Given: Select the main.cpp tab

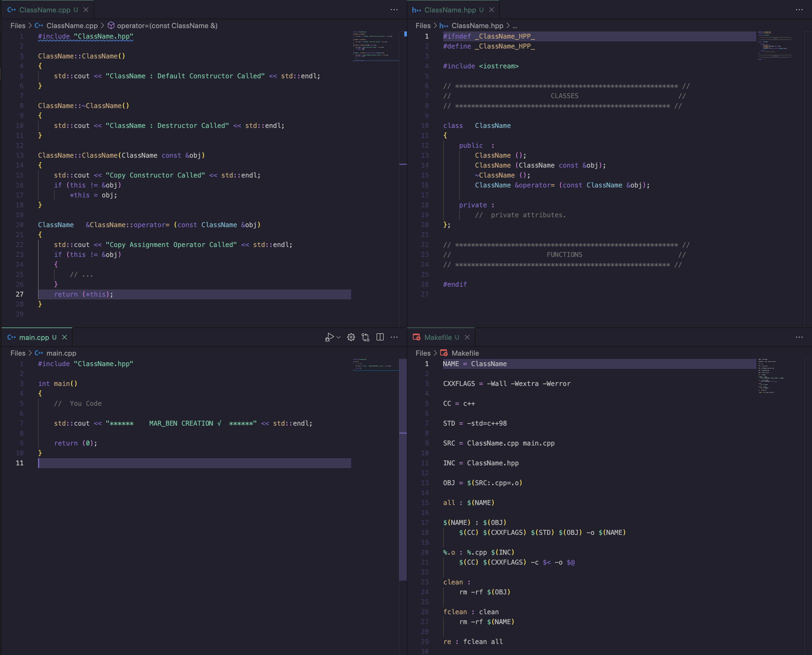Looking at the screenshot, I should point(34,337).
